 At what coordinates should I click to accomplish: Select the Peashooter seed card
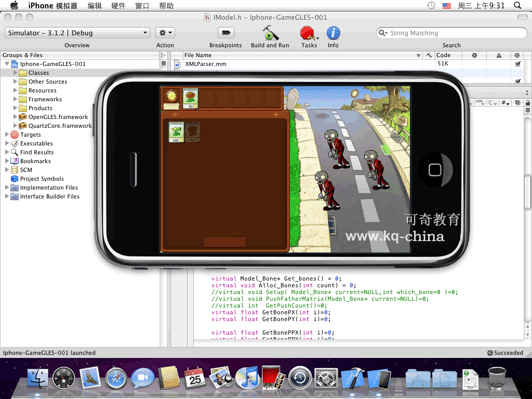177,132
